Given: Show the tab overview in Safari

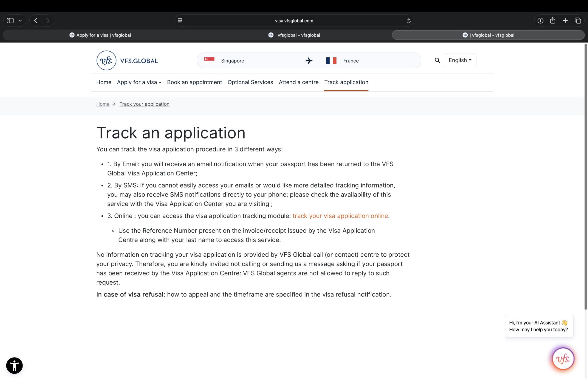Looking at the screenshot, I should (578, 21).
